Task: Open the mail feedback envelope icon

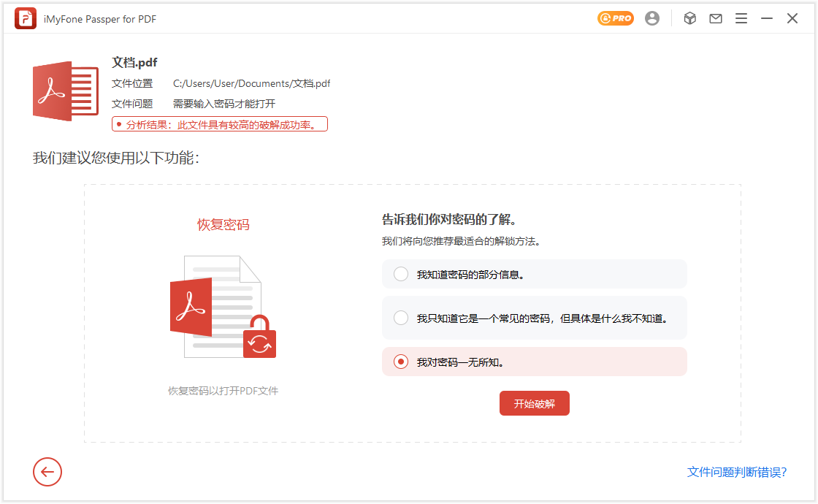Action: point(716,19)
